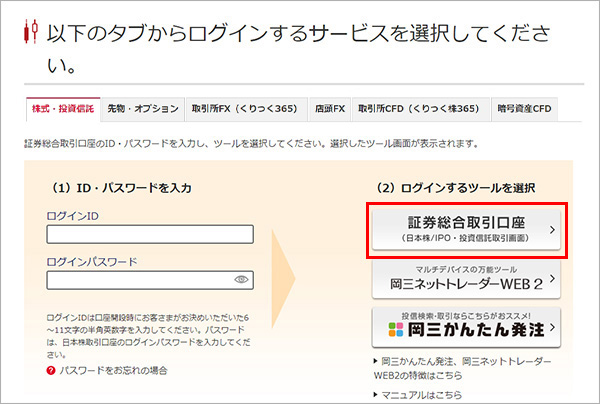
Task: Choose 岡三かんたん発注 login button
Action: (x=466, y=327)
